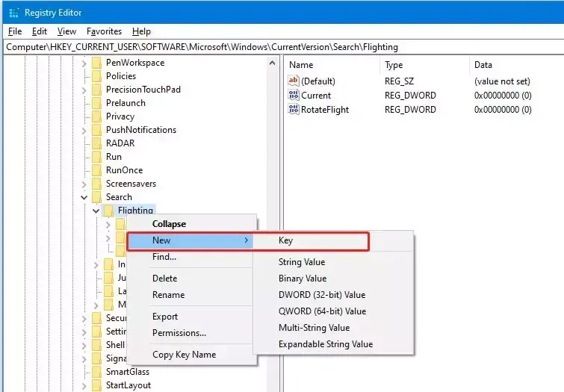The width and height of the screenshot is (564, 392).
Task: Click Permissions... in the context menu
Action: click(x=179, y=333)
